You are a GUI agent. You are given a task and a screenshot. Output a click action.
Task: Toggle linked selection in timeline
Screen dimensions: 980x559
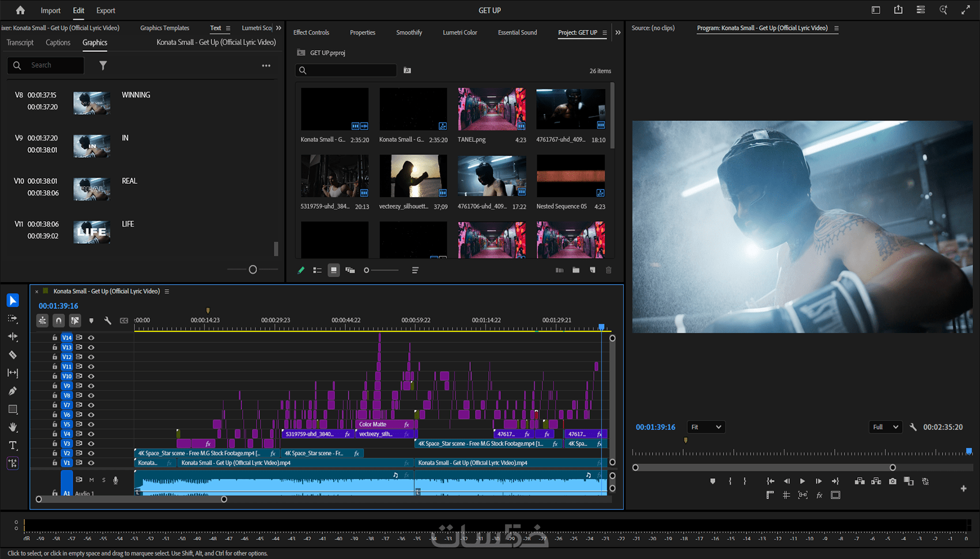pyautogui.click(x=74, y=320)
